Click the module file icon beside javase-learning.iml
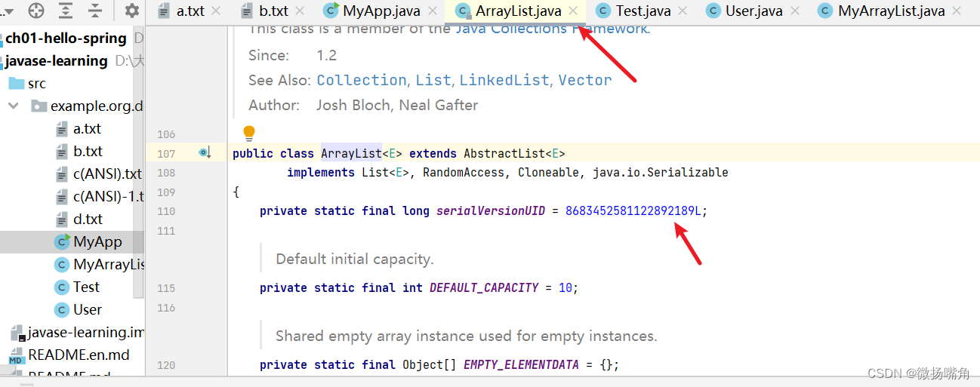Screen dimensions: 980x387 click(17, 332)
